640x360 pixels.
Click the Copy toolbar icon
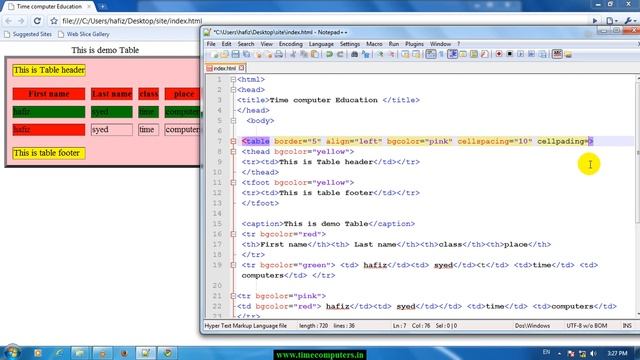point(304,54)
